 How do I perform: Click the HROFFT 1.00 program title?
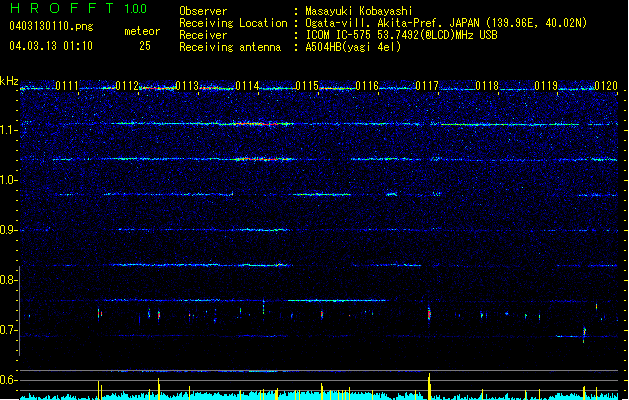tap(79, 8)
